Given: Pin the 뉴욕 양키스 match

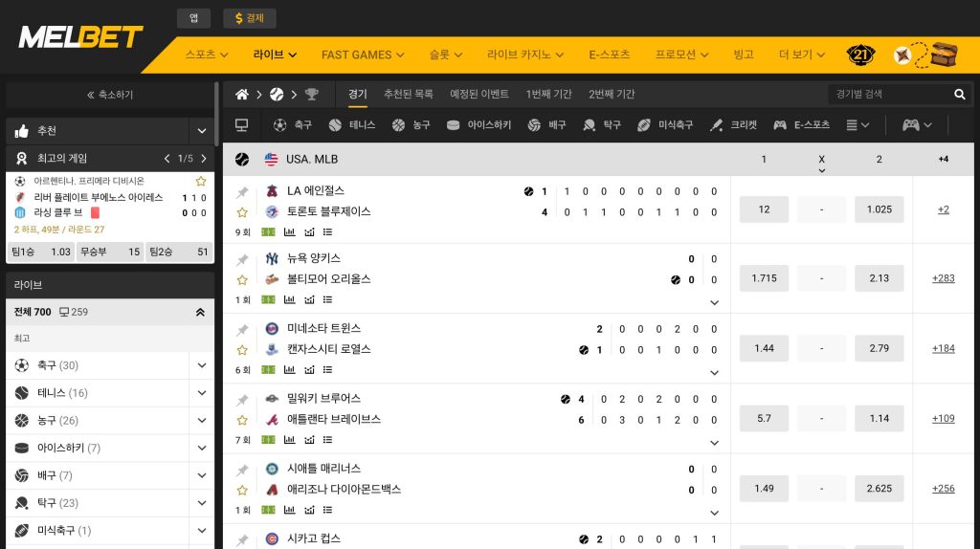Looking at the screenshot, I should (242, 259).
